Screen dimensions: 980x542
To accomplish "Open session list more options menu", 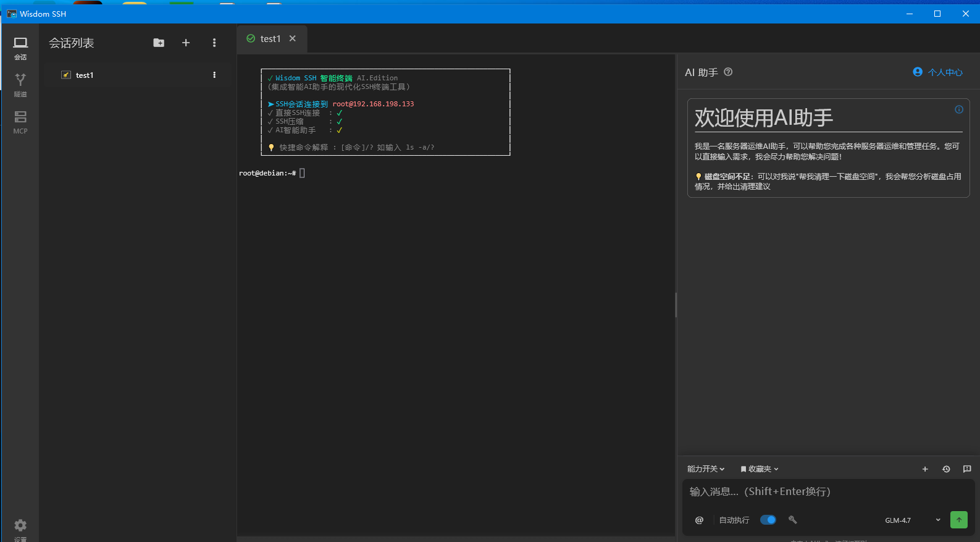I will pyautogui.click(x=214, y=43).
